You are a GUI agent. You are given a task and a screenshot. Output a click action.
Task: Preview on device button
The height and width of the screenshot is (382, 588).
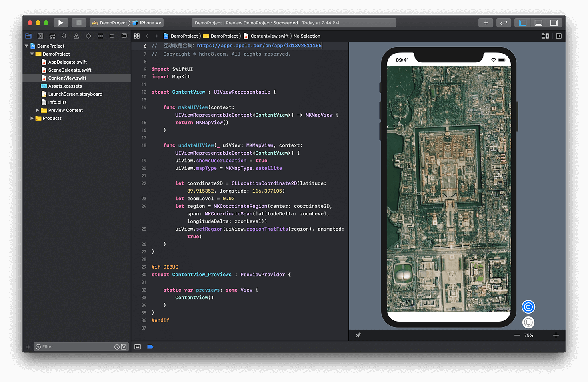coord(528,322)
